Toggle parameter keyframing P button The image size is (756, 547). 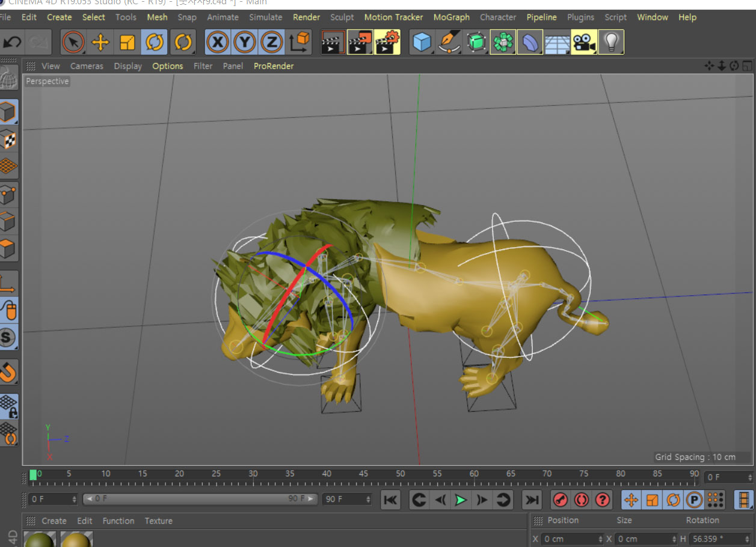click(x=694, y=500)
